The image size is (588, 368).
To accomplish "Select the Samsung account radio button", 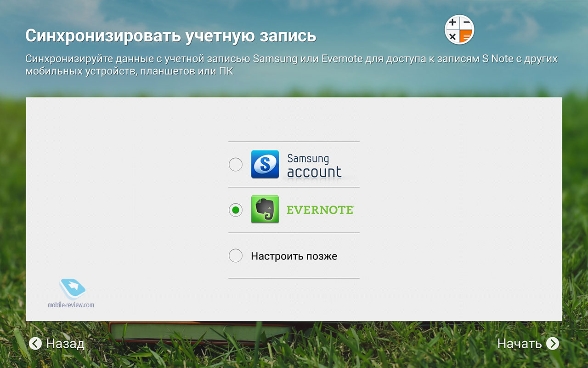I will (x=236, y=164).
